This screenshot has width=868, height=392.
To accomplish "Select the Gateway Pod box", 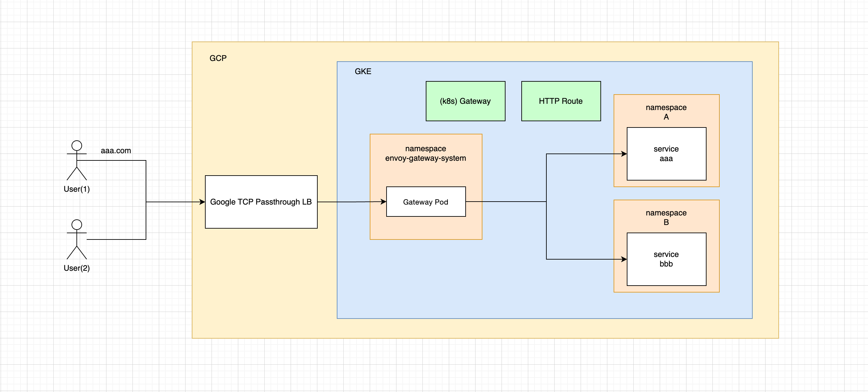I will point(425,202).
